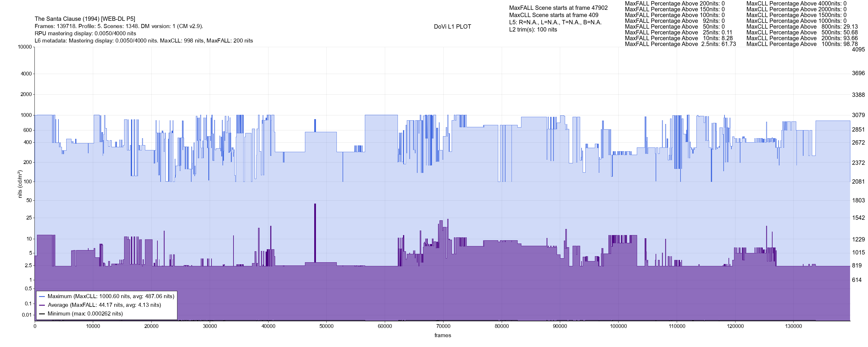Click the purple Average legend line marker

coord(42,305)
